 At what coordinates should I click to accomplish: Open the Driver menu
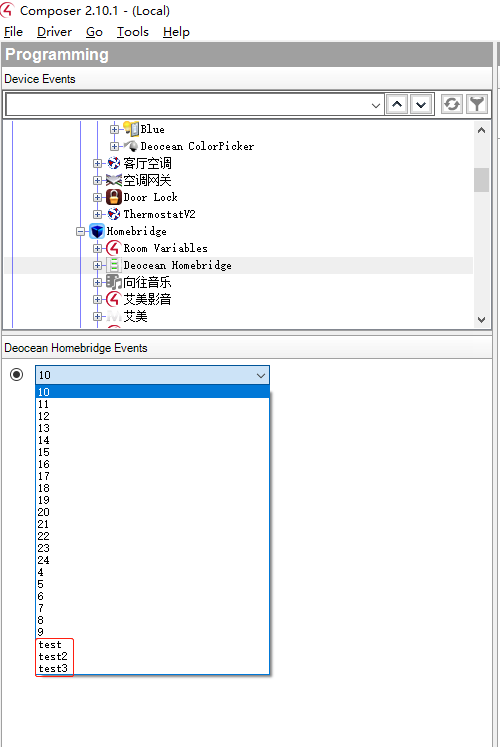[x=54, y=32]
